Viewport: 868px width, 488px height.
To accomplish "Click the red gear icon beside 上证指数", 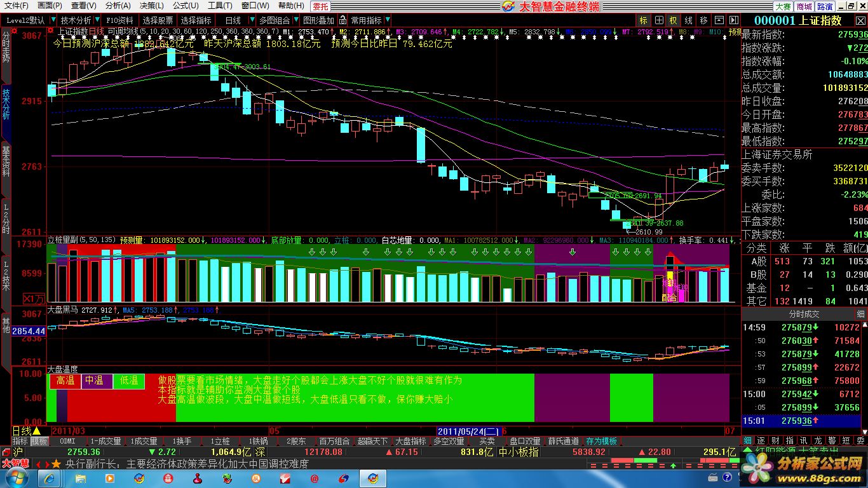I will click(51, 30).
